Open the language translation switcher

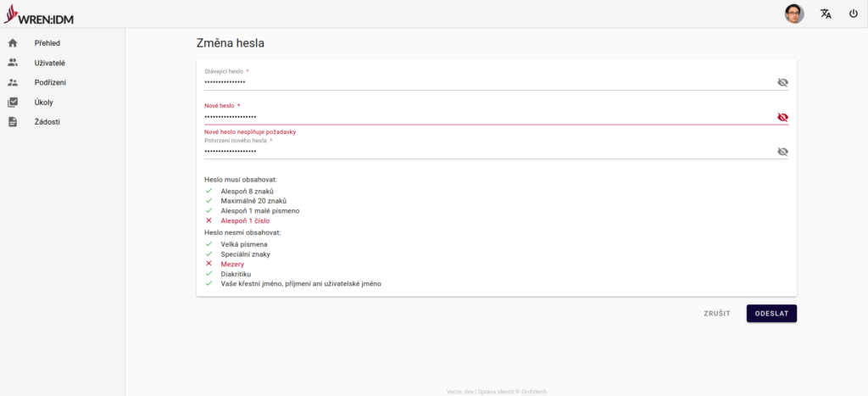click(x=826, y=14)
